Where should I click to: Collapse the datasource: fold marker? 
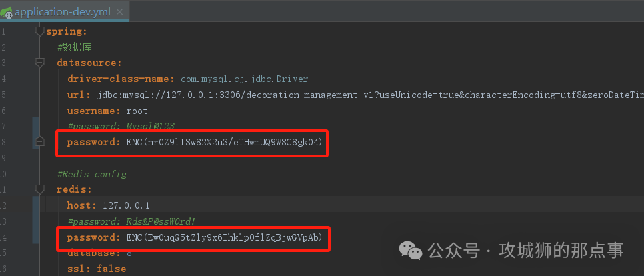(x=39, y=63)
